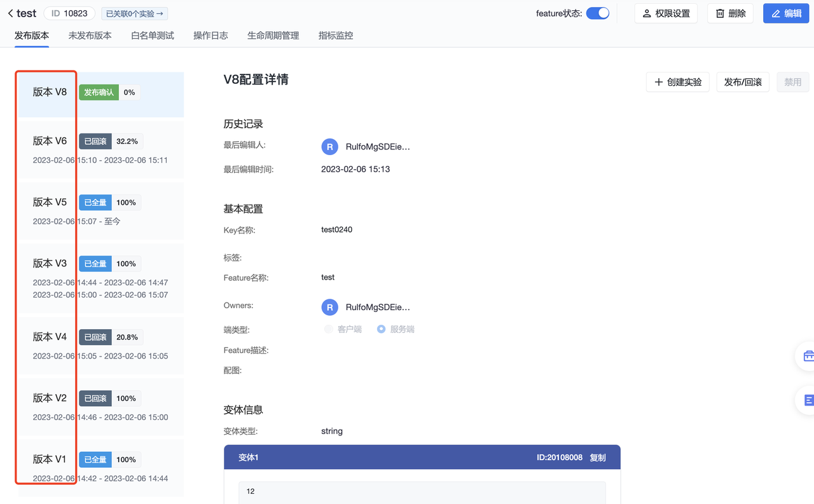Click the 变体1 title in blue header

point(249,458)
